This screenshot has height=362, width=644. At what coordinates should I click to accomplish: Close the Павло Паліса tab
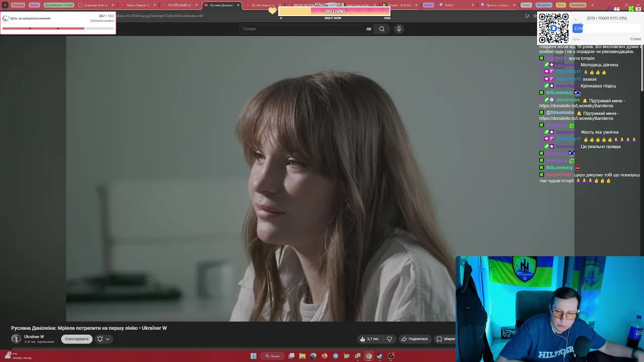[153, 5]
